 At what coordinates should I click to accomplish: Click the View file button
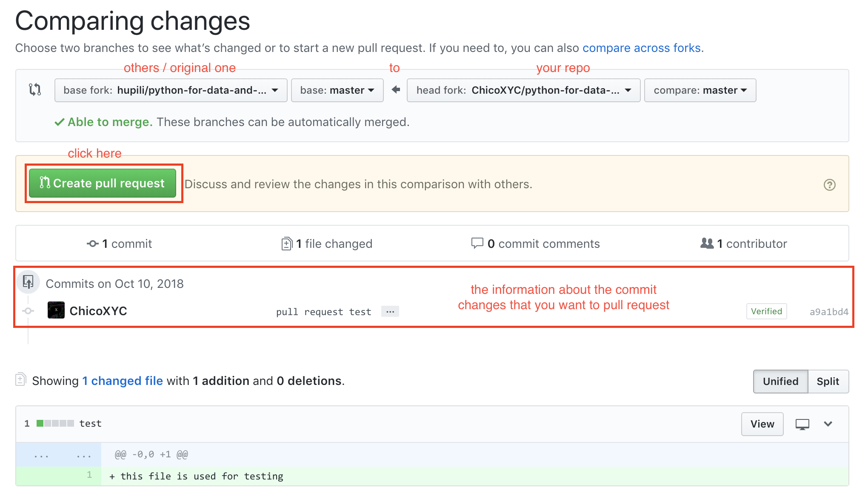tap(762, 424)
